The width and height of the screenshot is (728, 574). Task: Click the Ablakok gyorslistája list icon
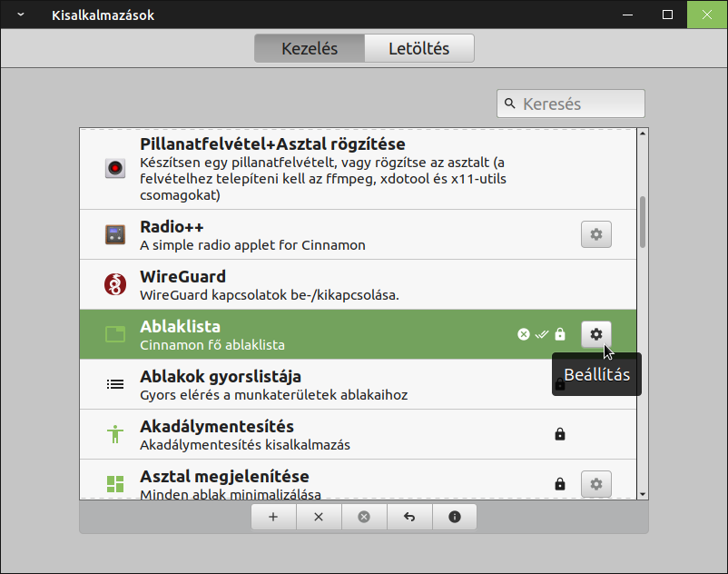coord(115,384)
